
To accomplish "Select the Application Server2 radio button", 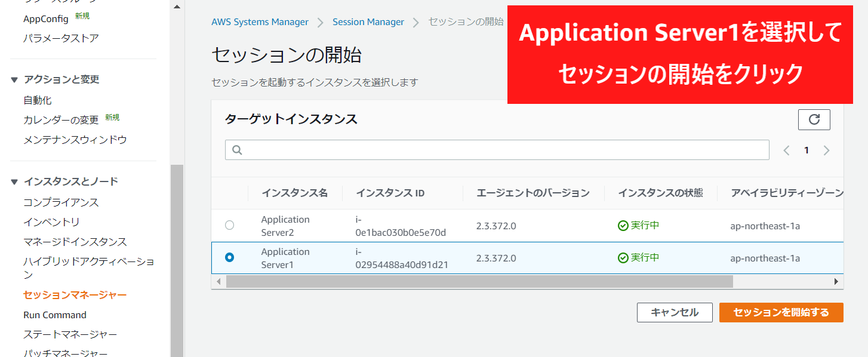I will pyautogui.click(x=229, y=225).
